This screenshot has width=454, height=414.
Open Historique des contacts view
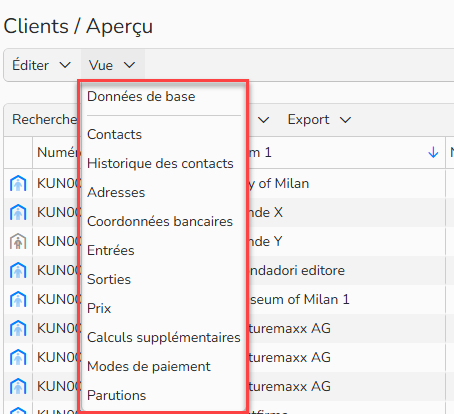pos(163,163)
